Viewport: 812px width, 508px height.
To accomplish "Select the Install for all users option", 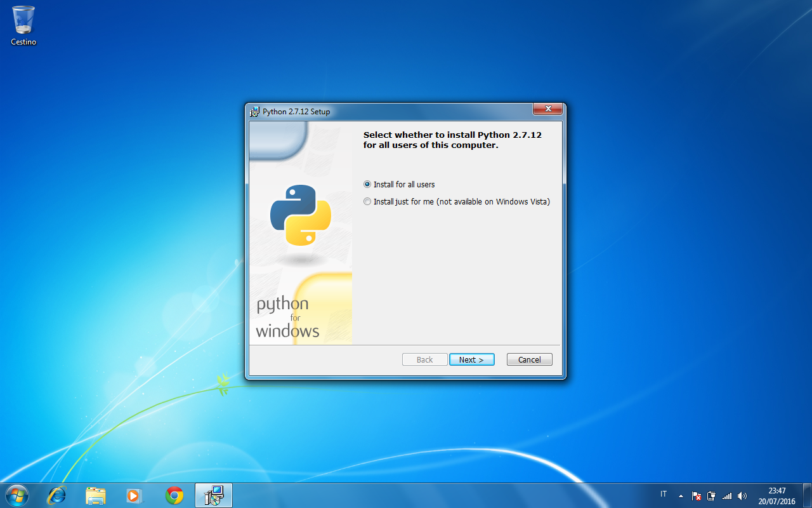I will [399, 184].
